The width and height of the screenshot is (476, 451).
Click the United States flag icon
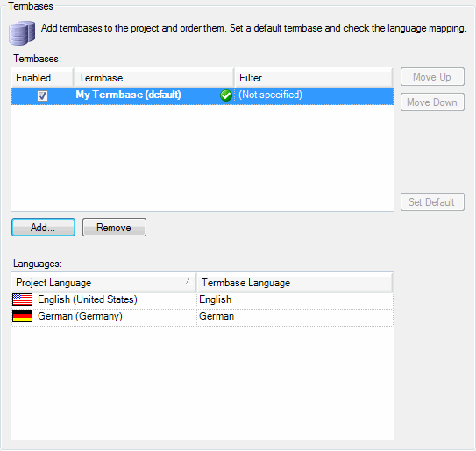click(x=22, y=299)
